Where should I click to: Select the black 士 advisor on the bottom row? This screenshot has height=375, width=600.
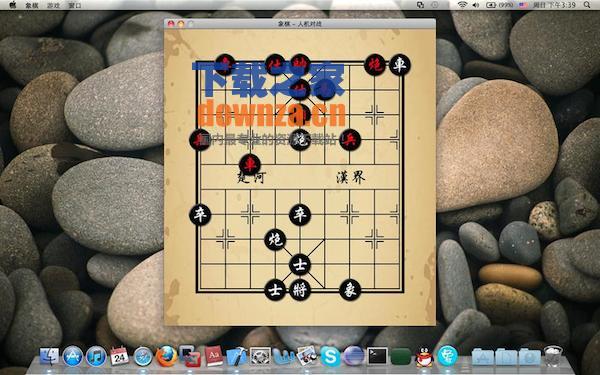coord(275,290)
